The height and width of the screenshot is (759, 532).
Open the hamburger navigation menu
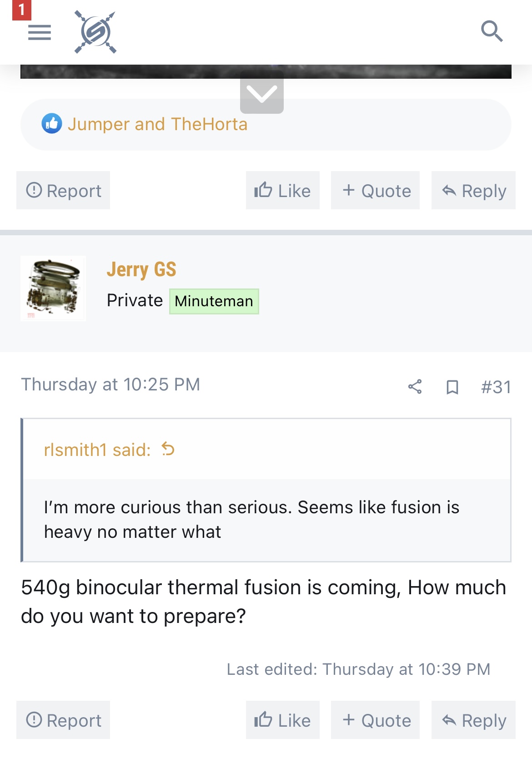40,32
